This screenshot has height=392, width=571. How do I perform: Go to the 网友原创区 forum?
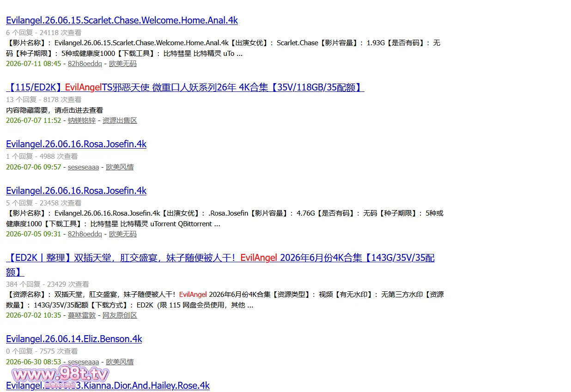[x=120, y=315]
